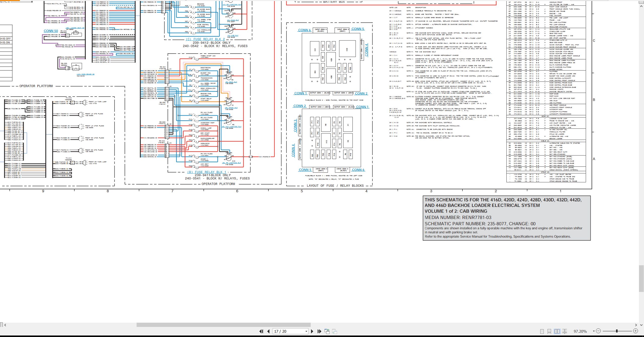The width and height of the screenshot is (644, 337).
Task: Click the 239-9411 BLOCK ONLY label
Action: [x=213, y=175]
